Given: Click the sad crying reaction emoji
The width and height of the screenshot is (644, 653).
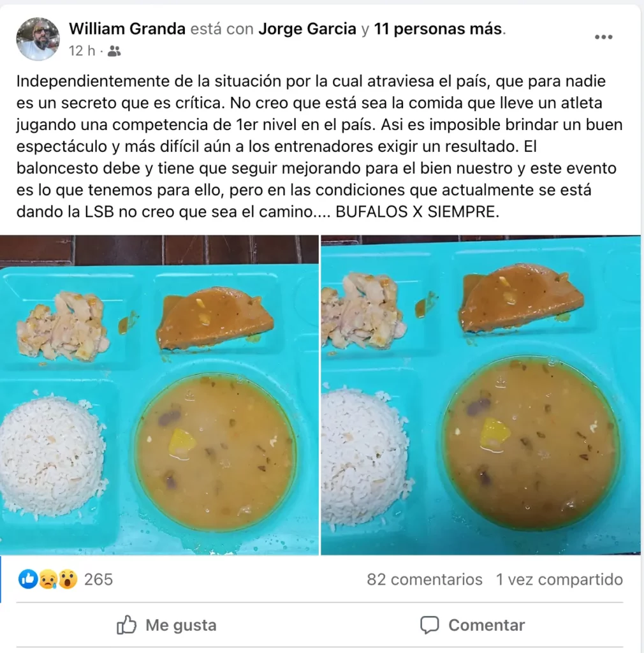Looking at the screenshot, I should 48,579.
